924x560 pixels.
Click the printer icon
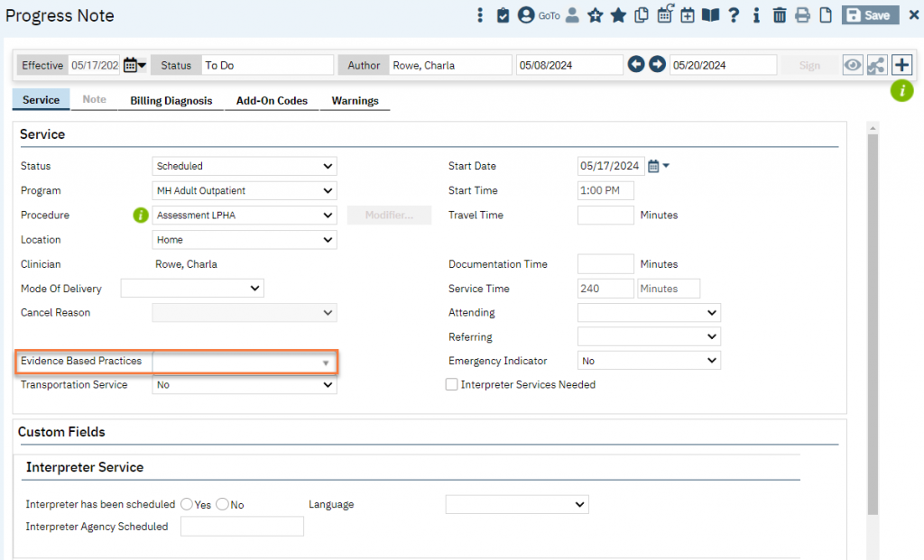coord(802,15)
